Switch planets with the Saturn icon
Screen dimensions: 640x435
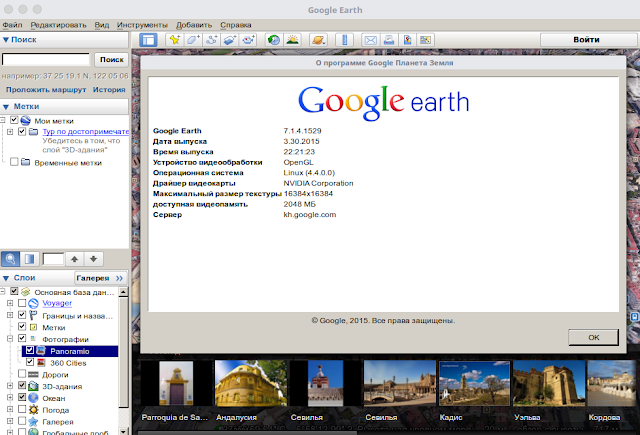318,40
